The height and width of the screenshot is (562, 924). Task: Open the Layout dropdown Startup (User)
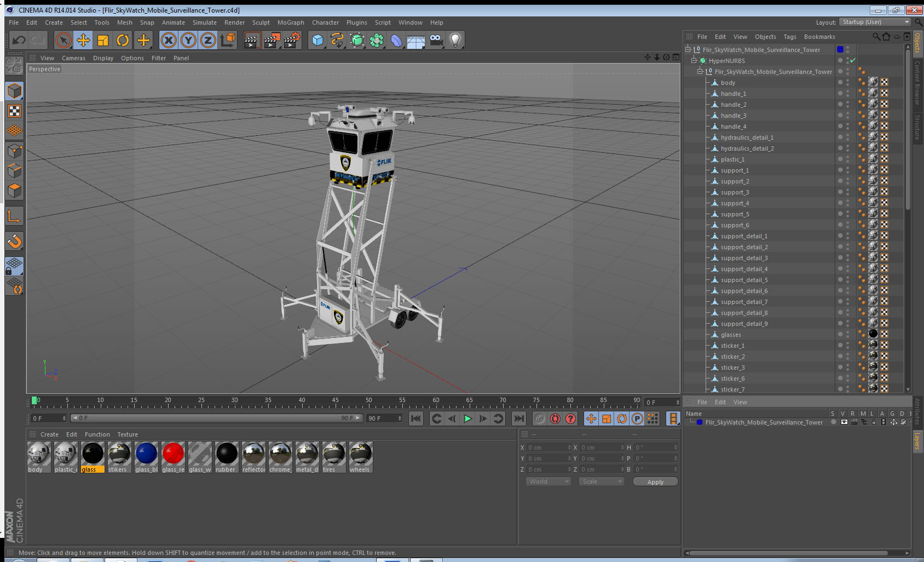coord(875,22)
